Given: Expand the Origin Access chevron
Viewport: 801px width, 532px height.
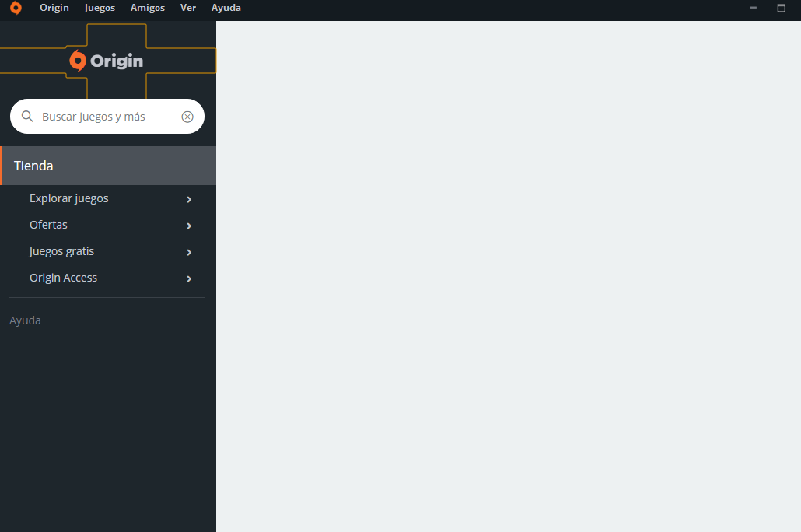Looking at the screenshot, I should (189, 279).
